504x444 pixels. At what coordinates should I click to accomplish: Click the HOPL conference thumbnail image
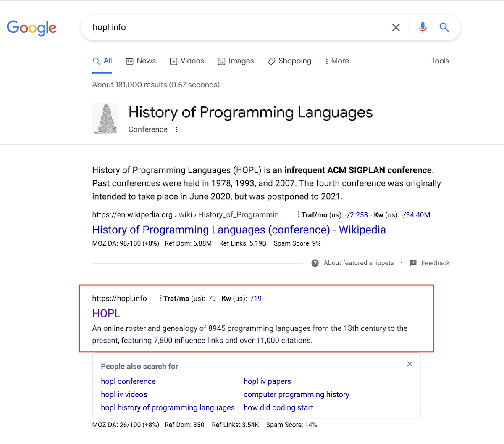tap(105, 118)
